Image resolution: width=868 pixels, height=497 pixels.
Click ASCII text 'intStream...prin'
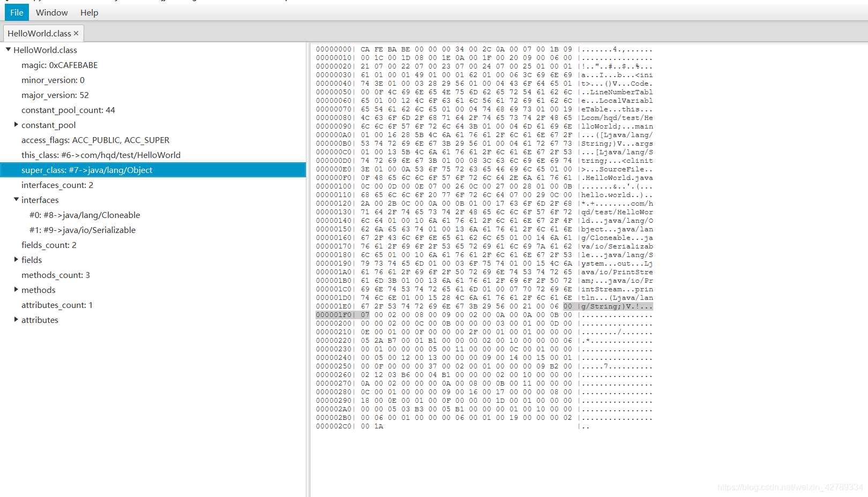(617, 289)
